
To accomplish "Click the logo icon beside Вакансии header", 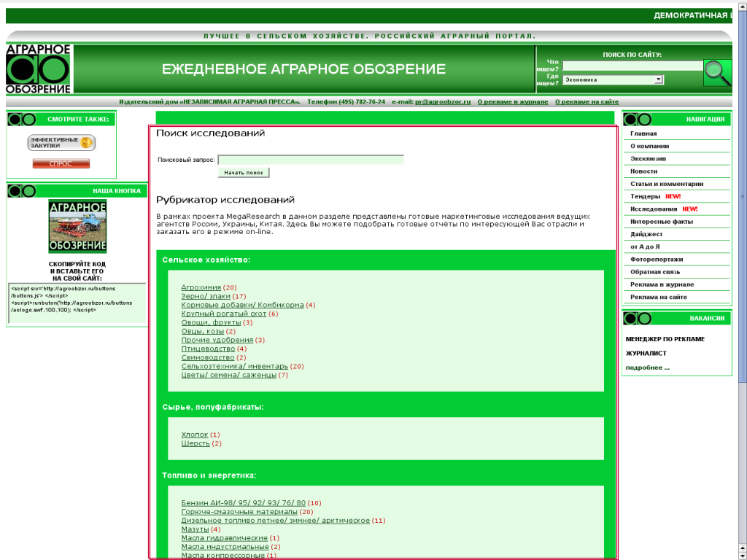I will pyautogui.click(x=638, y=319).
